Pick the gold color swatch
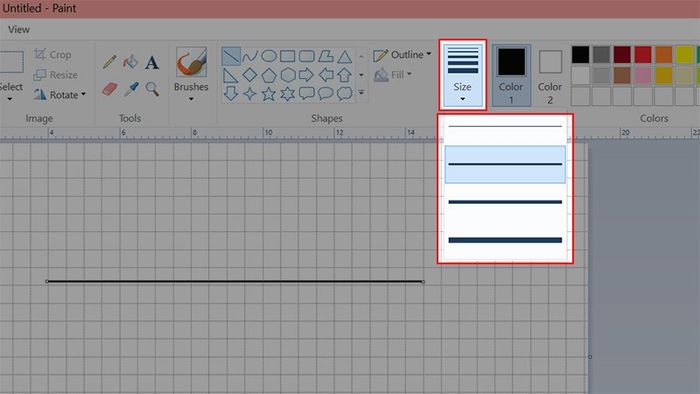 point(664,75)
